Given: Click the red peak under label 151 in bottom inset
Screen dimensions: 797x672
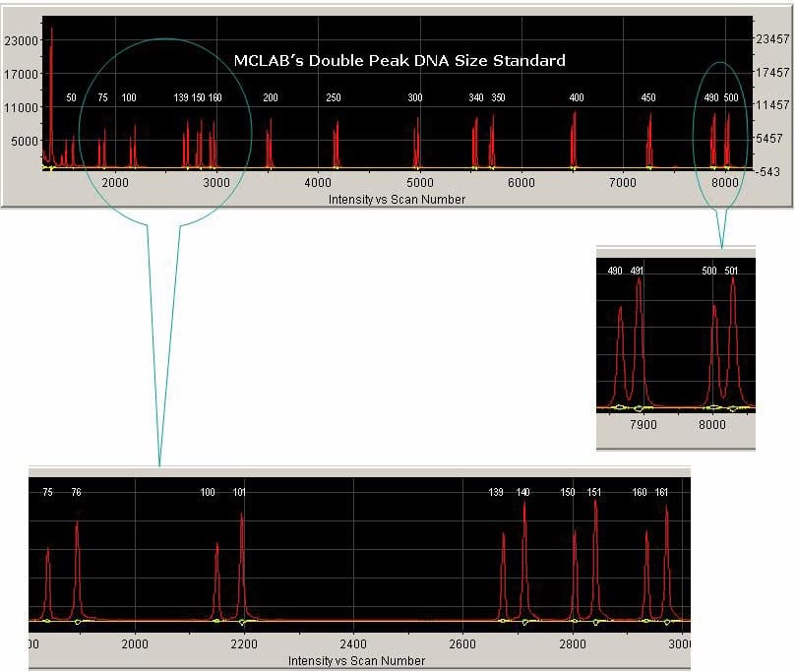Looking at the screenshot, I should tap(595, 559).
